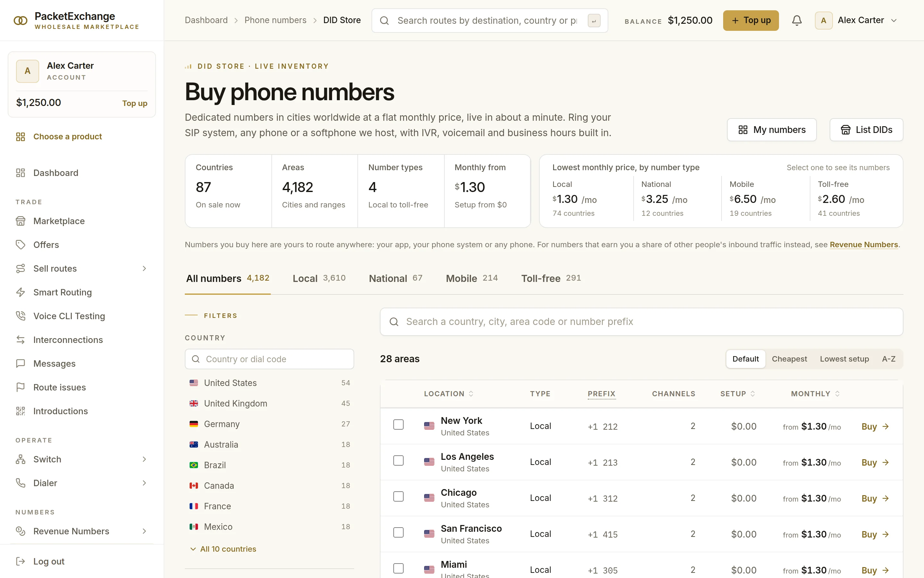Follow the Revenue Numbers link in note
This screenshot has height=578, width=924.
pyautogui.click(x=864, y=245)
